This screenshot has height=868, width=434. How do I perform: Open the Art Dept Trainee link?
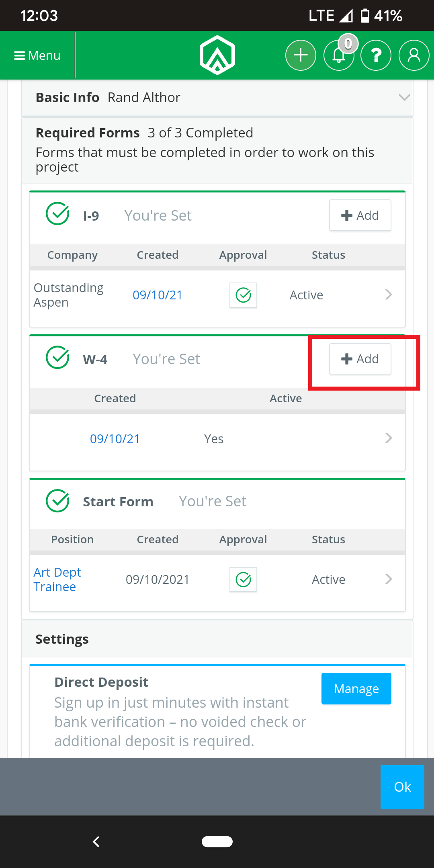coord(57,579)
